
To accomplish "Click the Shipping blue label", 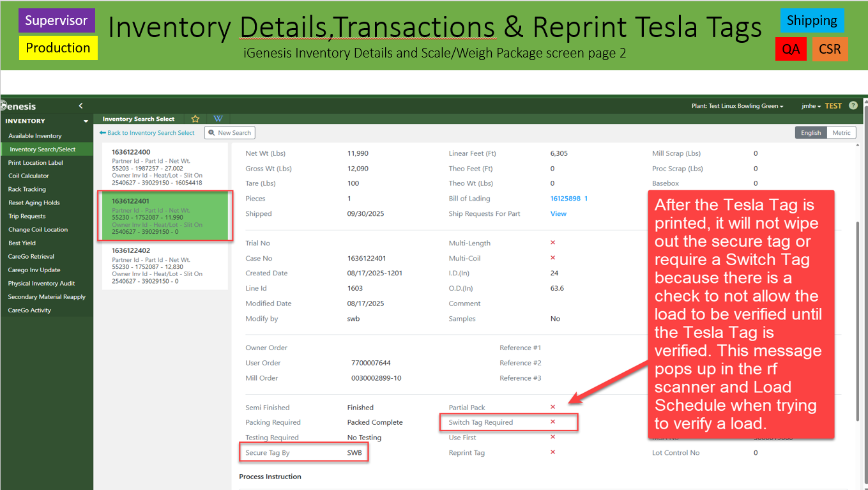I will point(812,20).
